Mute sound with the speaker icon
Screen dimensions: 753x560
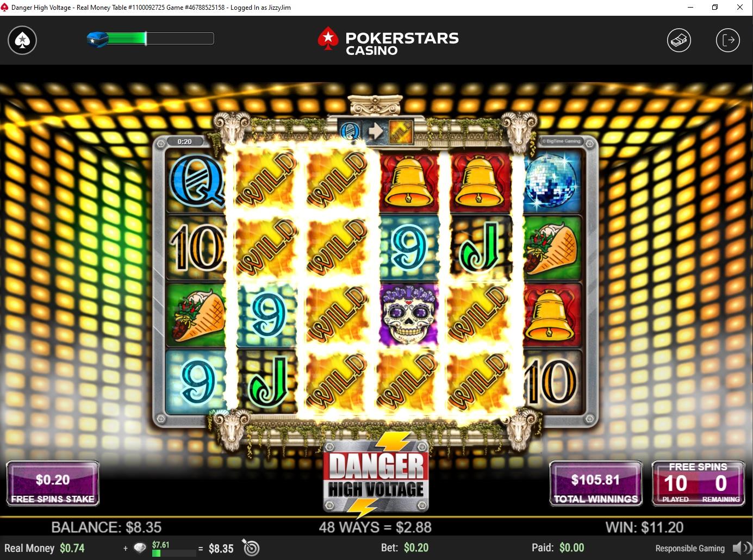tap(742, 548)
